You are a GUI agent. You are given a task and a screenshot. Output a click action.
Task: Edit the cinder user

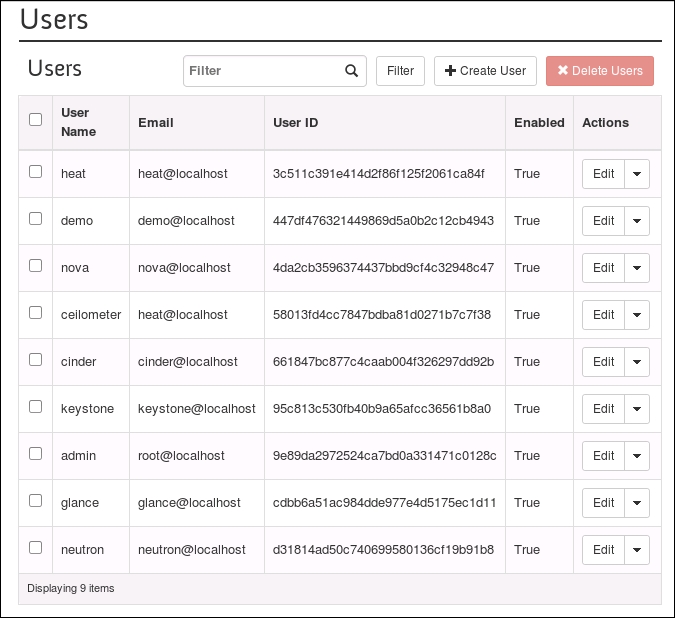pos(603,362)
